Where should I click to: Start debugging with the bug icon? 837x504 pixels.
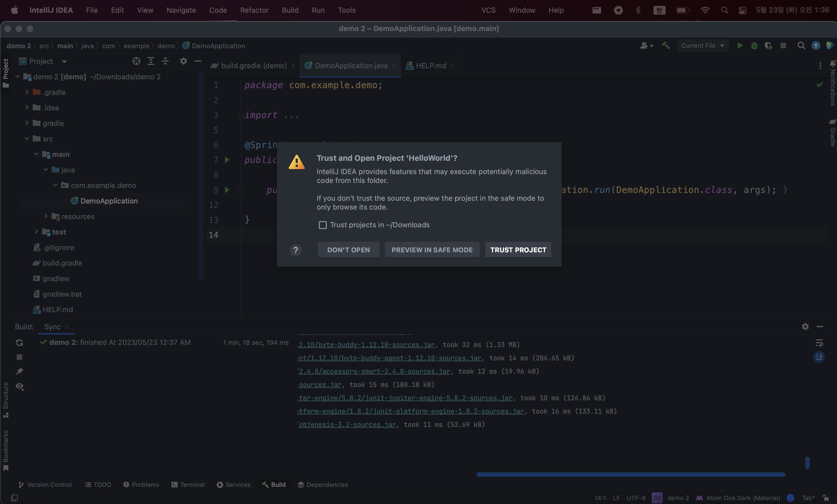754,45
